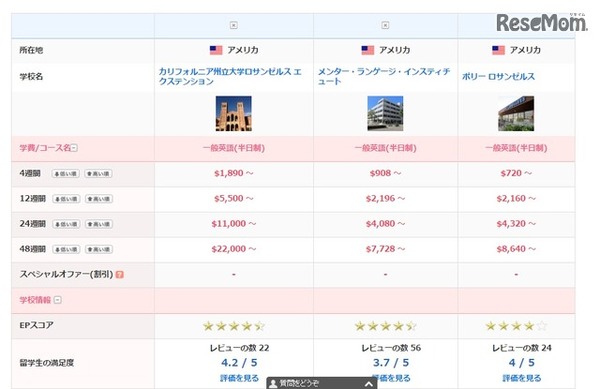The width and height of the screenshot is (600, 389).
Task: Click the Mentor Language Institute building thumbnail
Action: pos(385,114)
